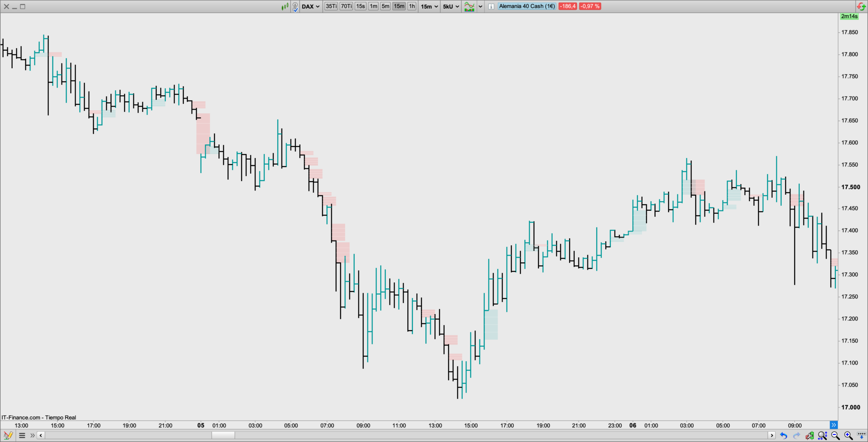Close the chart window

pyautogui.click(x=6, y=6)
